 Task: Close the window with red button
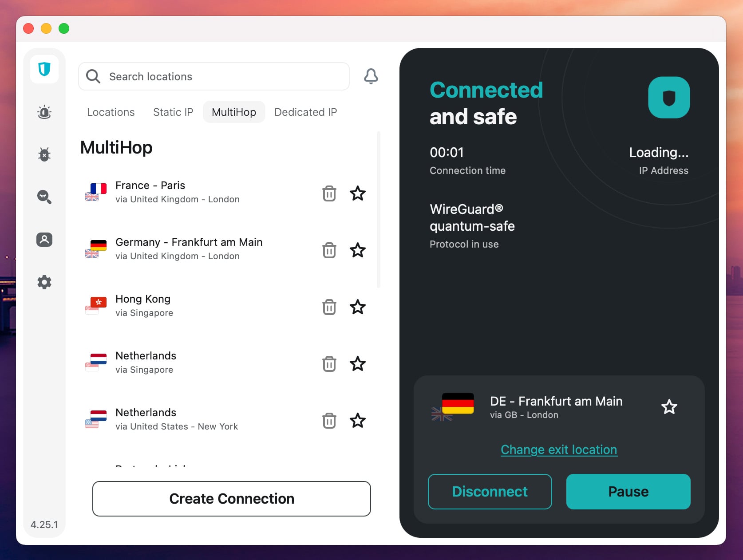[x=28, y=28]
